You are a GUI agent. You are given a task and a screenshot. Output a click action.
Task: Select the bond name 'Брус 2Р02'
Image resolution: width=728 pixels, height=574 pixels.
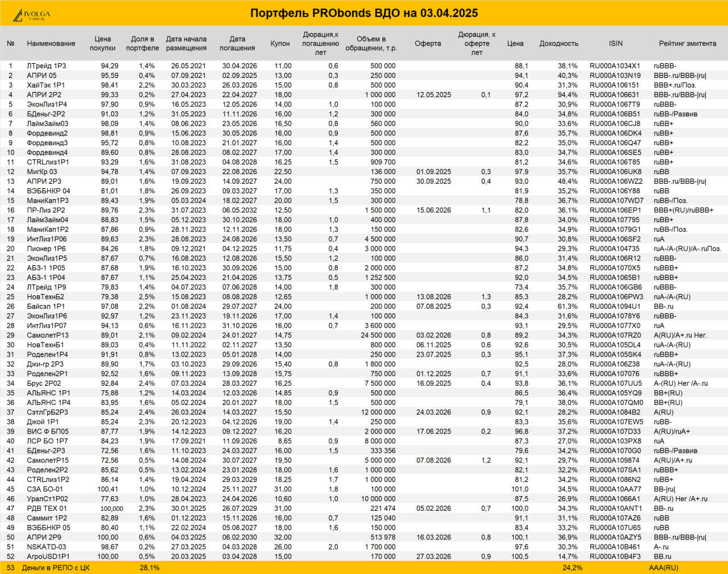44,383
